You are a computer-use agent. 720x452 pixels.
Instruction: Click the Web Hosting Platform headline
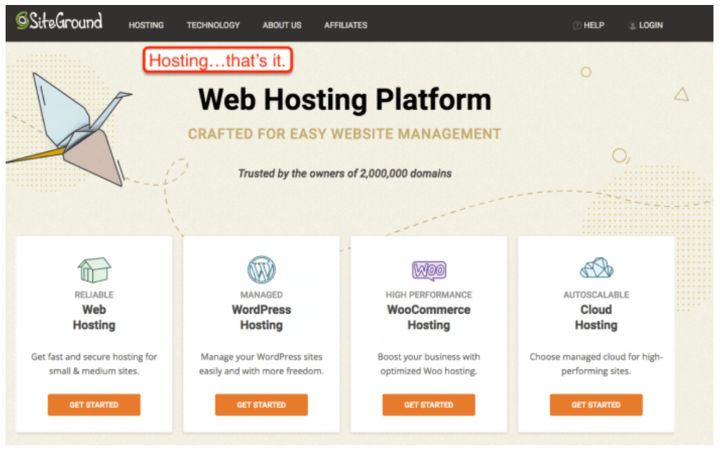point(345,100)
